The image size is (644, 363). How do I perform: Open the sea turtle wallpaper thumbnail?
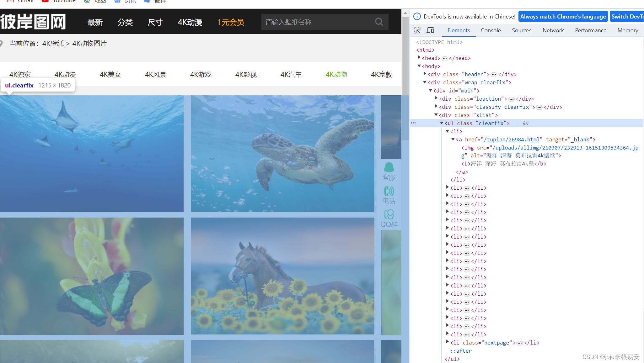tap(282, 154)
